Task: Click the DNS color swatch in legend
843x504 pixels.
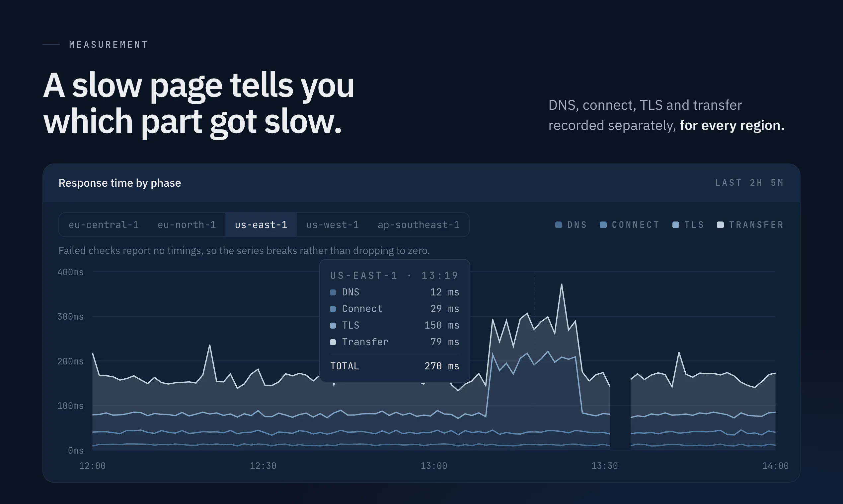Action: pos(558,225)
